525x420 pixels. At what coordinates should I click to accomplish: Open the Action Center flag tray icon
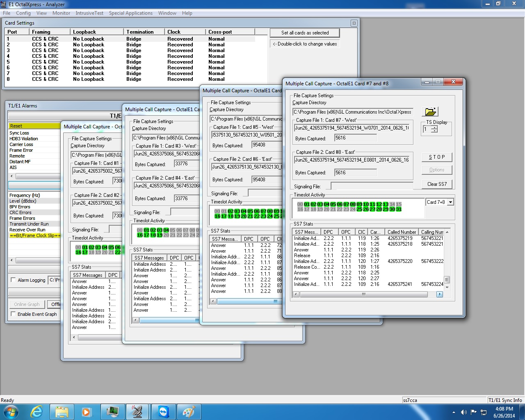point(474,412)
